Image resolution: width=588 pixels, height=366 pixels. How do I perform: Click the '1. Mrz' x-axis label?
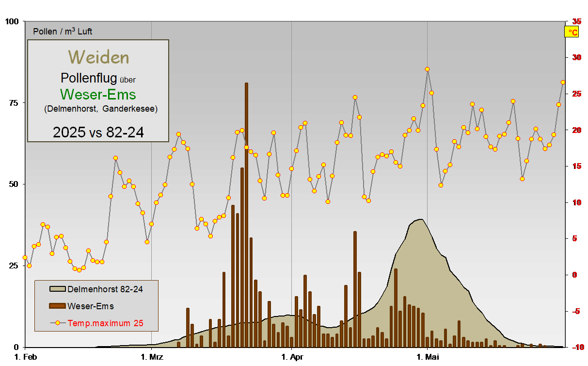pyautogui.click(x=152, y=357)
